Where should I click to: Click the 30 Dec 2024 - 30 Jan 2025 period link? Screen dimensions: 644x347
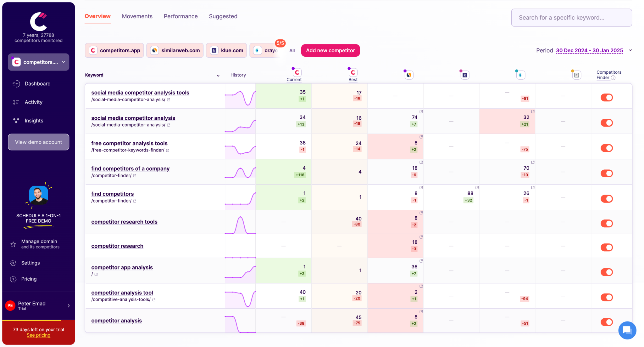click(x=589, y=50)
